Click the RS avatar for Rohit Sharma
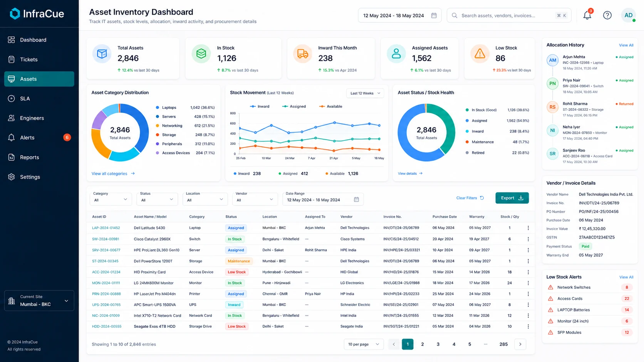Viewport: 644px width, 362px height. 553,107
